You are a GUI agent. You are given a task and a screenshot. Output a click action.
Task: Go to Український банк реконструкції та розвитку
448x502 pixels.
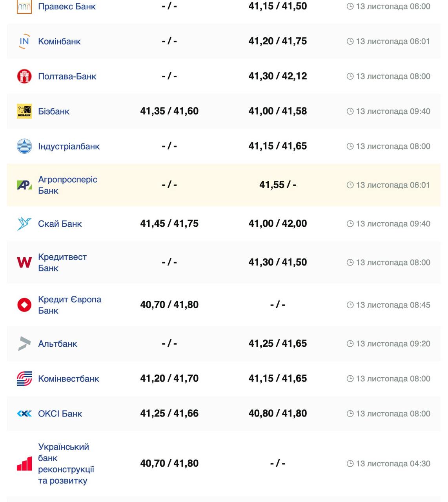(66, 464)
